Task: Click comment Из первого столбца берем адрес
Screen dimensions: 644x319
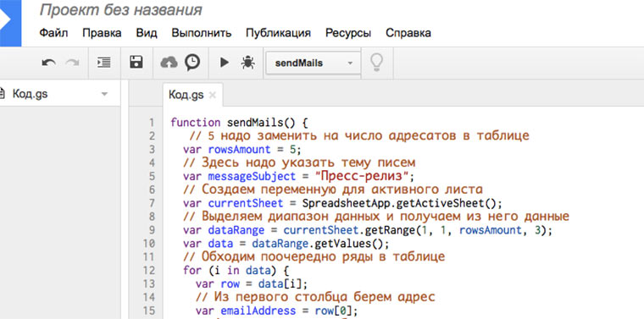Action: tap(315, 297)
